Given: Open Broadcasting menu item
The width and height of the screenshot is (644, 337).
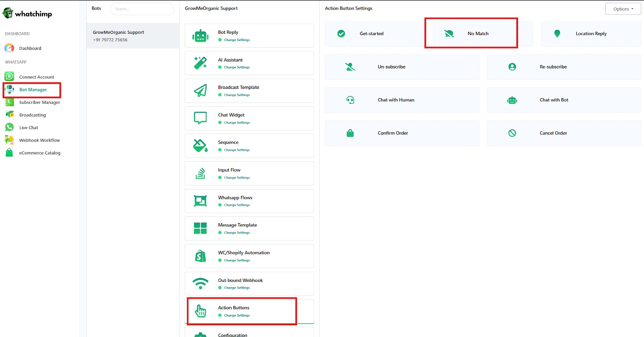Looking at the screenshot, I should point(33,115).
